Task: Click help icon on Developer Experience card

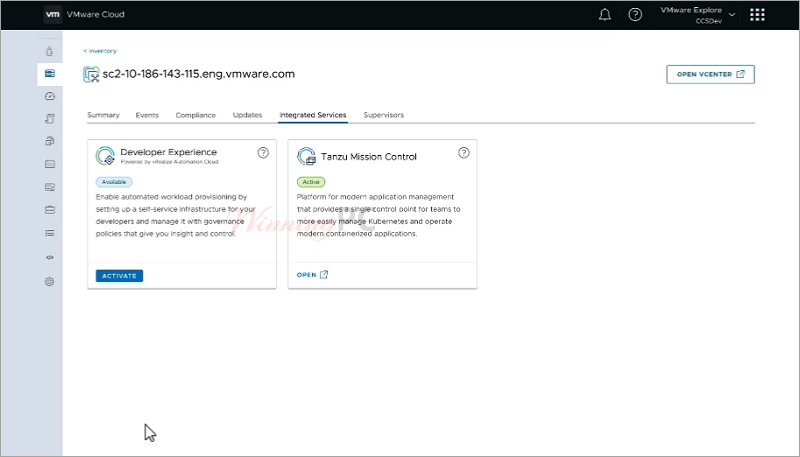Action: [x=263, y=153]
